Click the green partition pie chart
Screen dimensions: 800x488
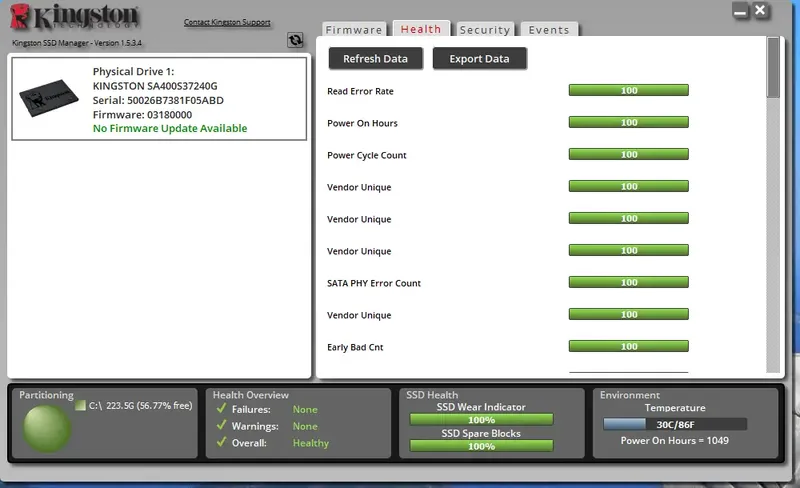47,429
